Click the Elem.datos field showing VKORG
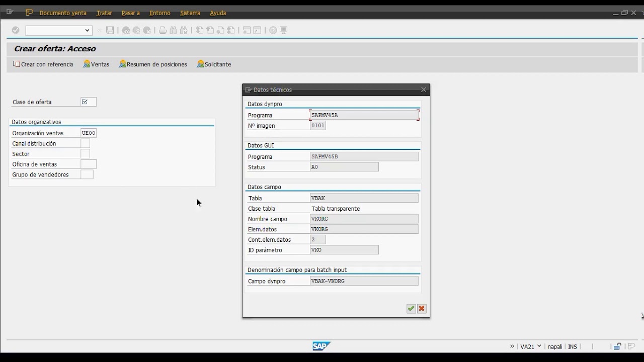The height and width of the screenshot is (362, 644). (x=364, y=229)
